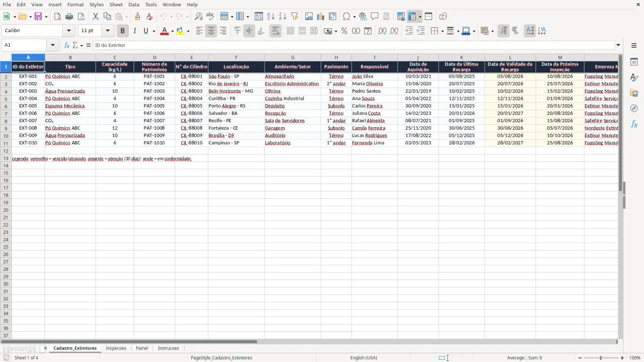Clone formatting with the paintbrush icon
644x362 pixels.
click(x=138, y=17)
